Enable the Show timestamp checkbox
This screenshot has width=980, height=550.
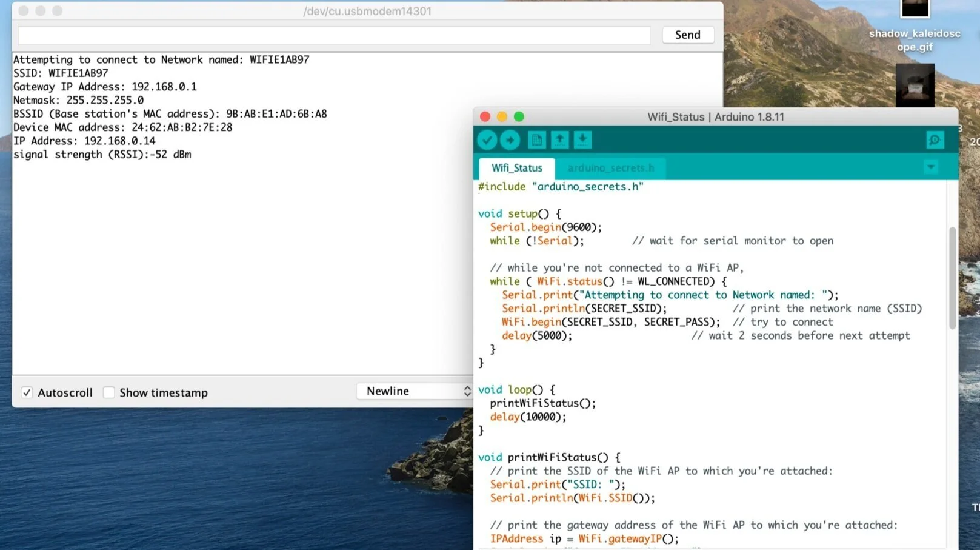pyautogui.click(x=109, y=392)
